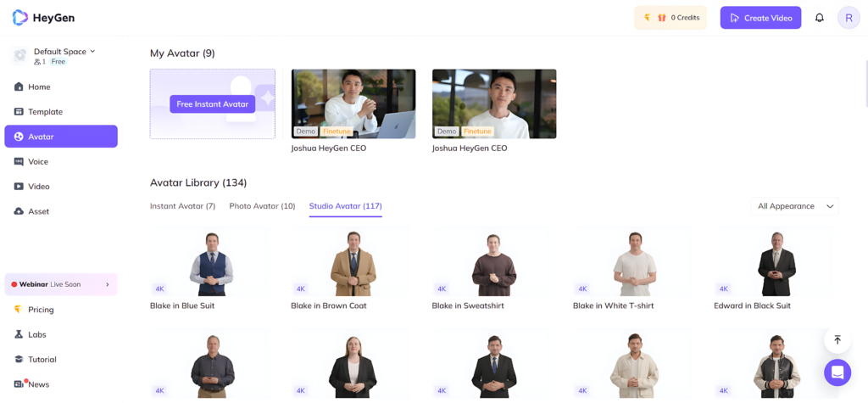Select the blonde woman in black blazer avatar
Image resolution: width=868 pixels, height=403 pixels.
353,364
